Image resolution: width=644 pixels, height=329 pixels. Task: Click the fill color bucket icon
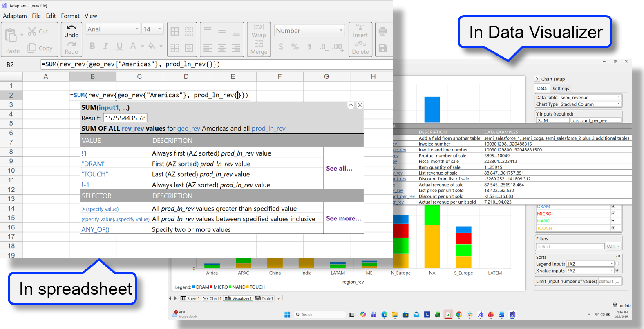pos(152,46)
